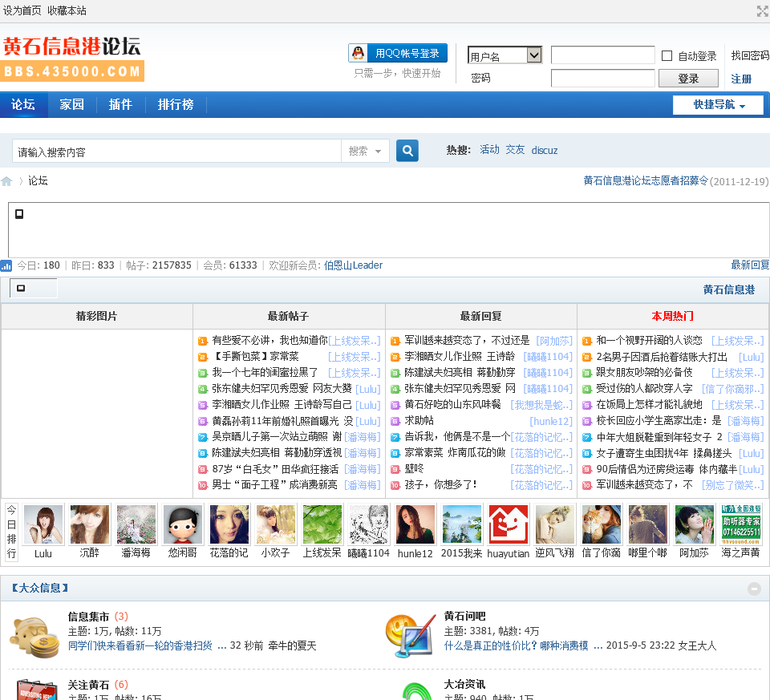Open post 同学们快来看看新一轮的香港扫货
The height and width of the screenshot is (700, 770).
tap(140, 645)
